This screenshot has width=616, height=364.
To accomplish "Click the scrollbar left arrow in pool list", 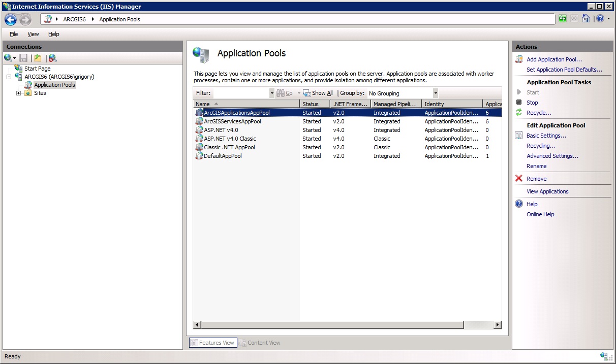I will 197,325.
